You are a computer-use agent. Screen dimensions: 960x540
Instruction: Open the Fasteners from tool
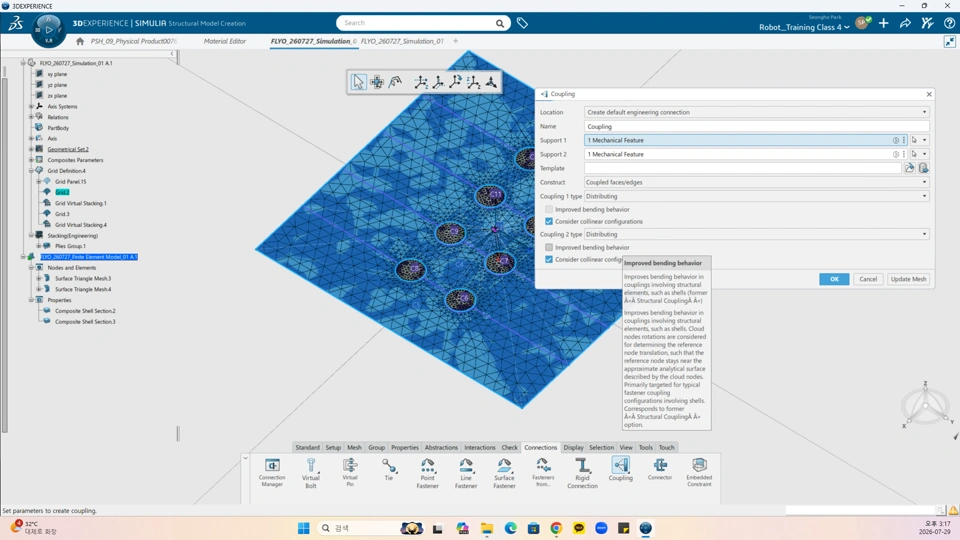pos(543,472)
